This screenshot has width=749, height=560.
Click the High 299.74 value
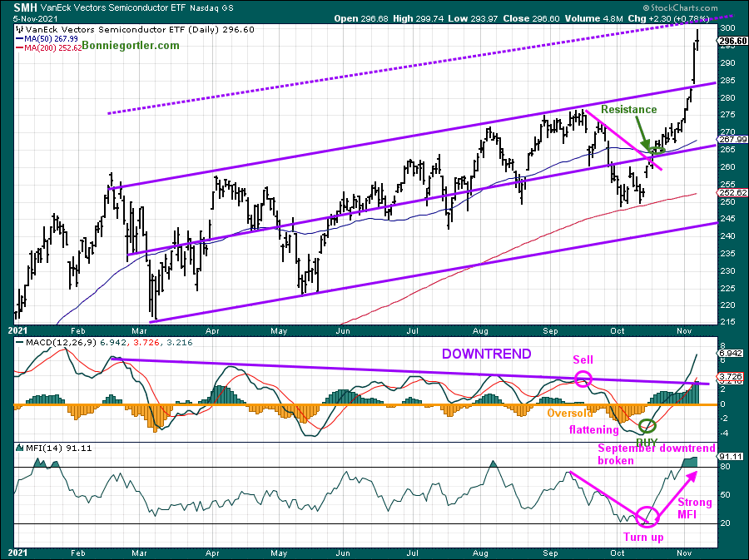tap(419, 18)
